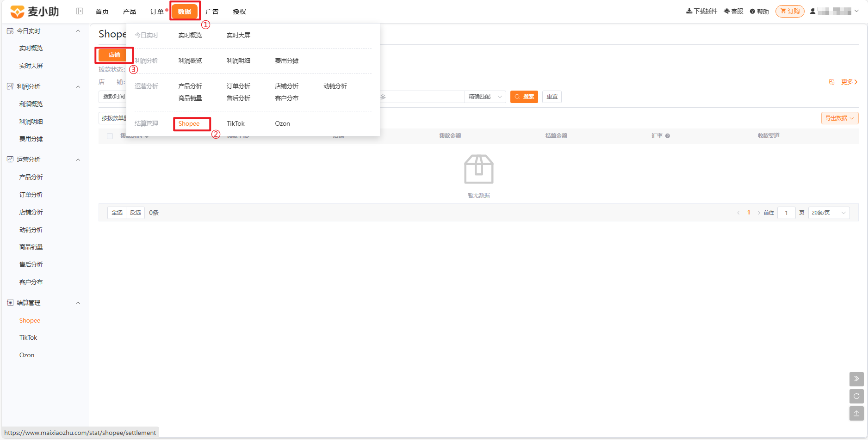Click the page number jump input
This screenshot has width=868, height=440.
786,213
